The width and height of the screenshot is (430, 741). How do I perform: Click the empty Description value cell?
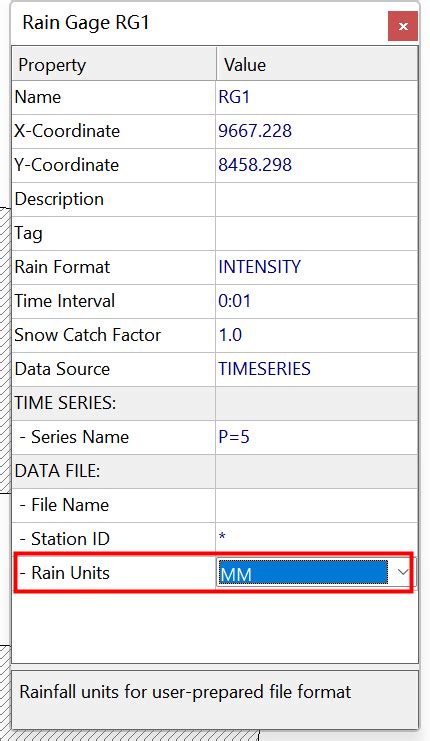pos(317,199)
